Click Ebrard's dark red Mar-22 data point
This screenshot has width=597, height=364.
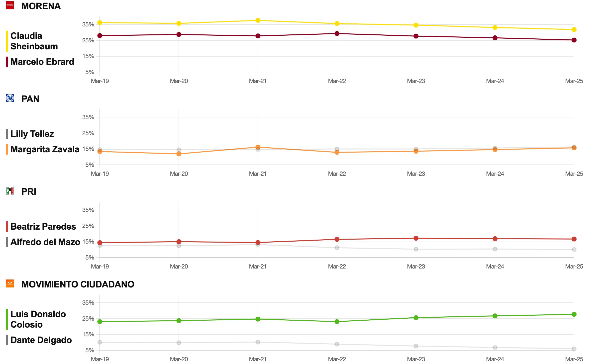click(x=337, y=34)
